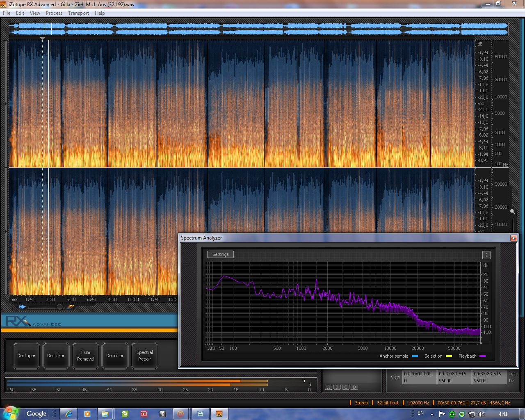
Task: Toggle snapshot slot B
Action: point(337,387)
